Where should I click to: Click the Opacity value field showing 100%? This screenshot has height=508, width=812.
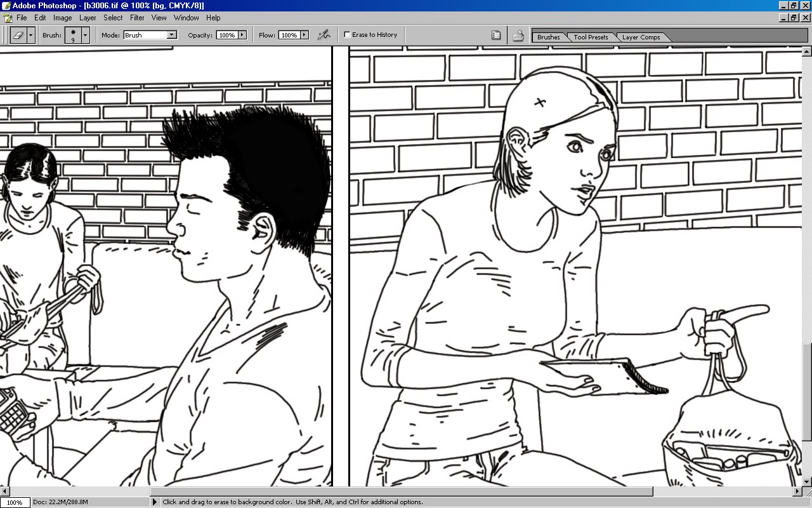tap(227, 35)
